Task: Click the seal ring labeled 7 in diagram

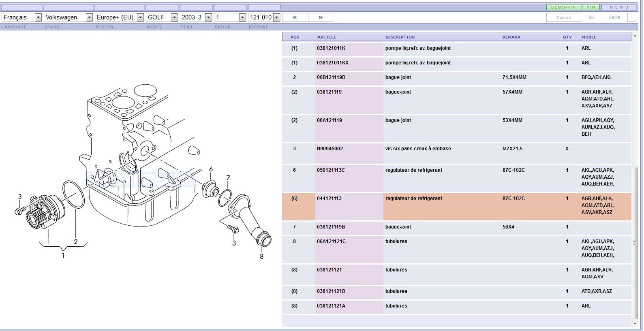Action: pyautogui.click(x=225, y=198)
